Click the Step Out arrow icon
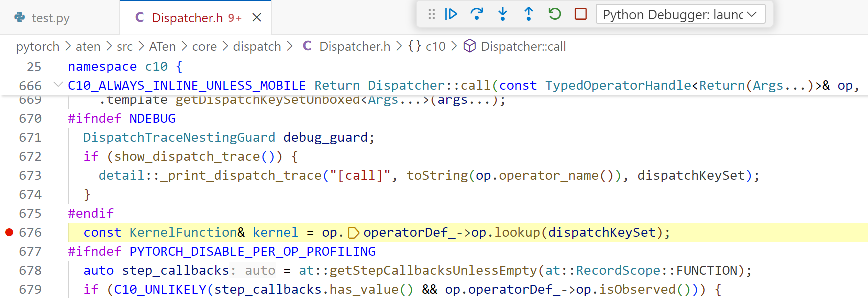The width and height of the screenshot is (868, 298). pyautogui.click(x=529, y=14)
